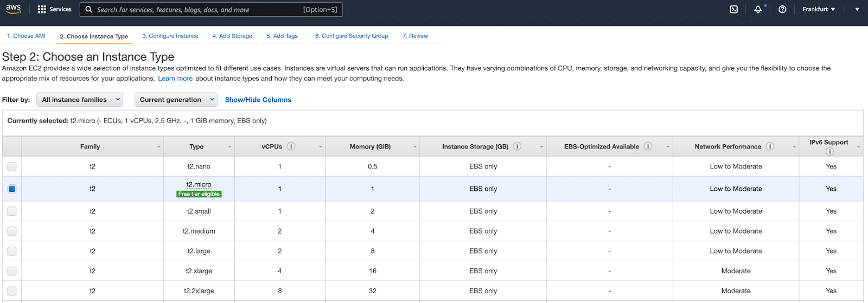Viewport: 868px width, 303px height.
Task: Click memory value 32 for t2.2xlarge
Action: coord(373,291)
